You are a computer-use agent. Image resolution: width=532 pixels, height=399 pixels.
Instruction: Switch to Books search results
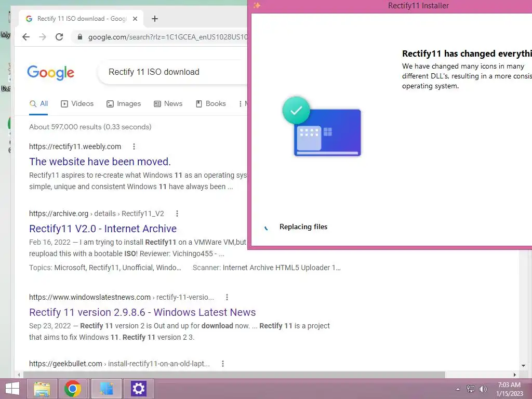tap(211, 104)
